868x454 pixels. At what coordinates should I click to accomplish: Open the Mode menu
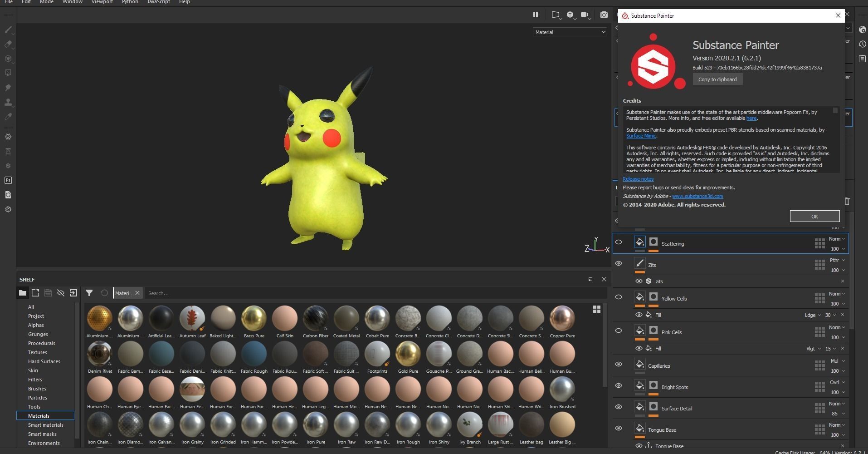pyautogui.click(x=47, y=2)
